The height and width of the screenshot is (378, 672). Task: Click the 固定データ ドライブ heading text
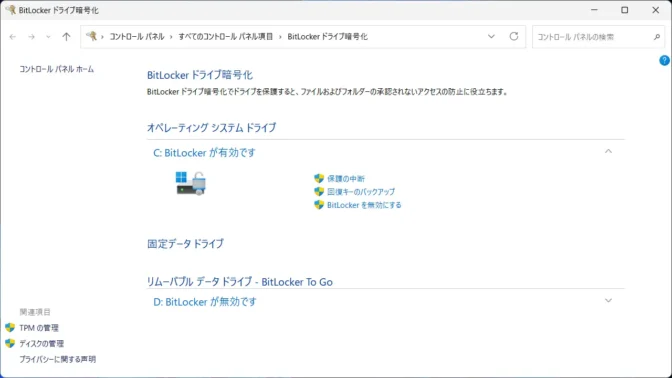click(185, 244)
